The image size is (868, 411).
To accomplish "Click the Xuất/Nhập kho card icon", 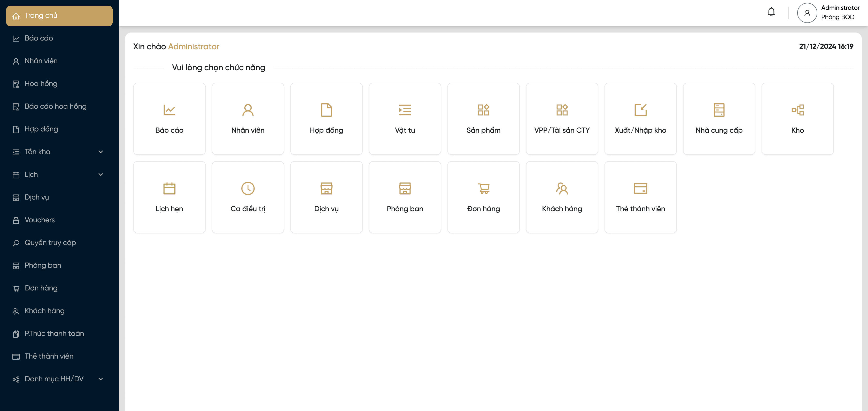I will [640, 110].
